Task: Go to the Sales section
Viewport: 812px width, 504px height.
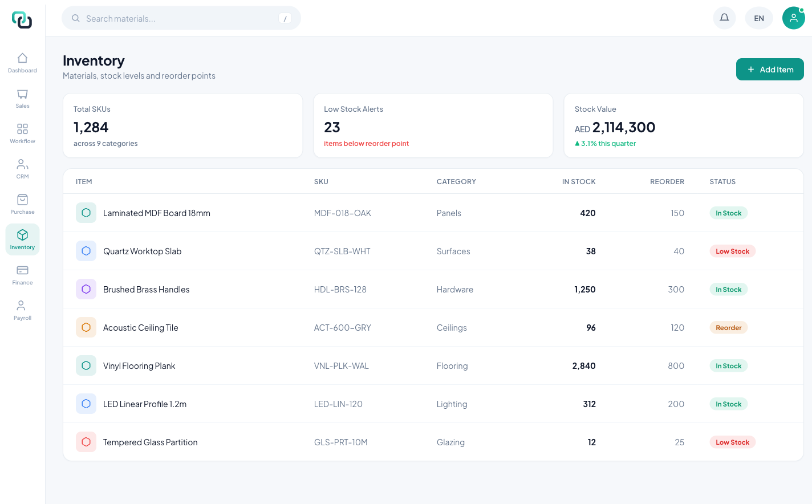Action: point(22,98)
